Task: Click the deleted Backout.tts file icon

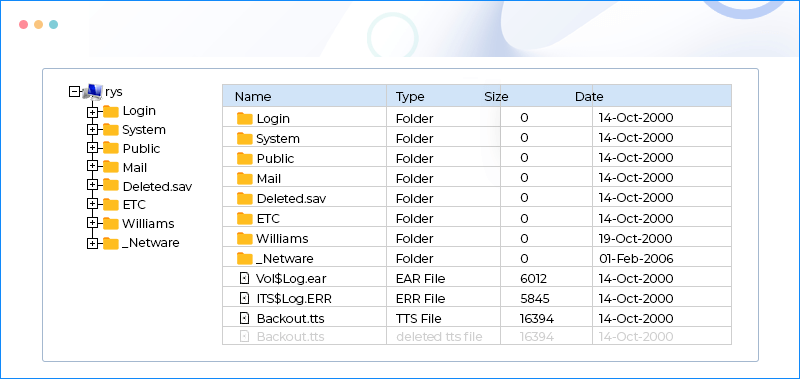Action: (245, 337)
